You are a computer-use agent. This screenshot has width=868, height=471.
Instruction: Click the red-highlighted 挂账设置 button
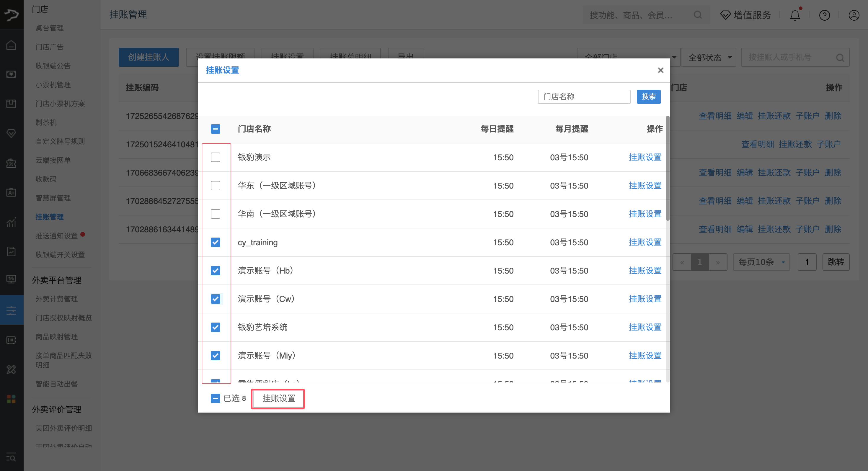278,399
